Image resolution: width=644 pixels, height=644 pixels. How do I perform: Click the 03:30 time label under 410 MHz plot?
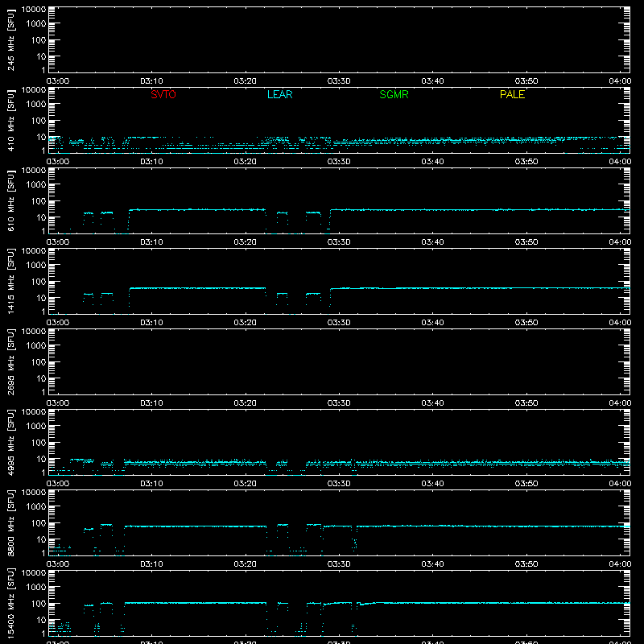pos(339,162)
